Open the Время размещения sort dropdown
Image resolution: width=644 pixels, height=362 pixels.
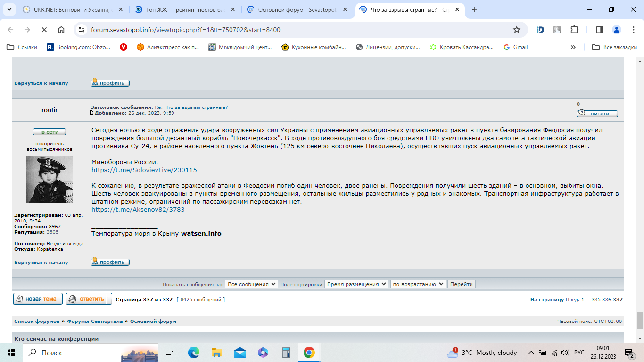[x=356, y=284]
